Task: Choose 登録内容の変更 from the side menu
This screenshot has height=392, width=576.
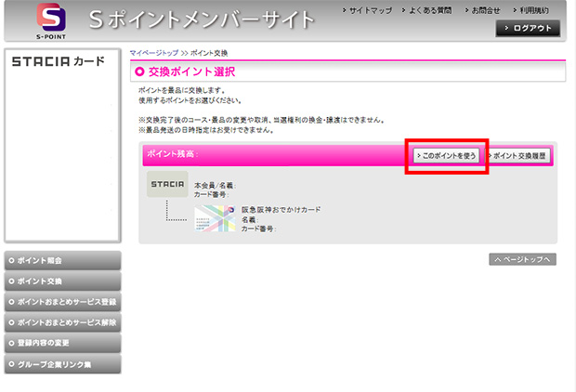Action: click(61, 343)
